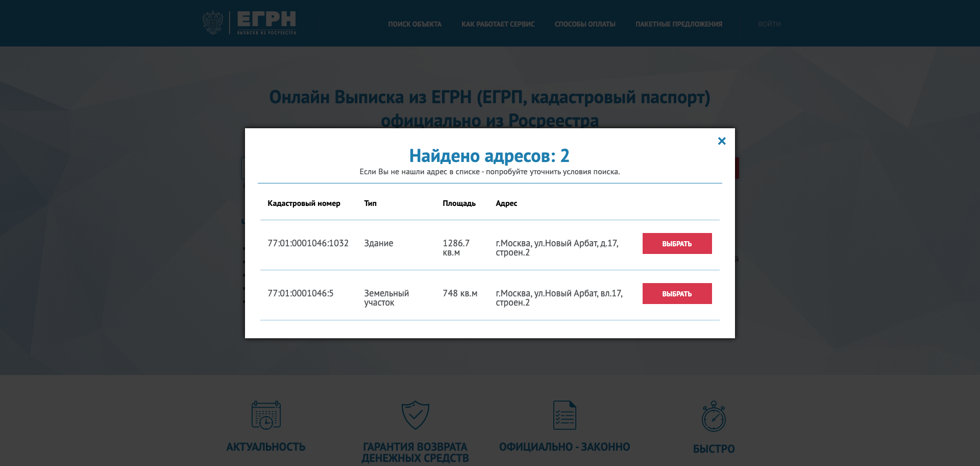Image resolution: width=980 pixels, height=466 pixels.
Task: Click address Новый Арбат, д.17, строен.2
Action: (557, 248)
